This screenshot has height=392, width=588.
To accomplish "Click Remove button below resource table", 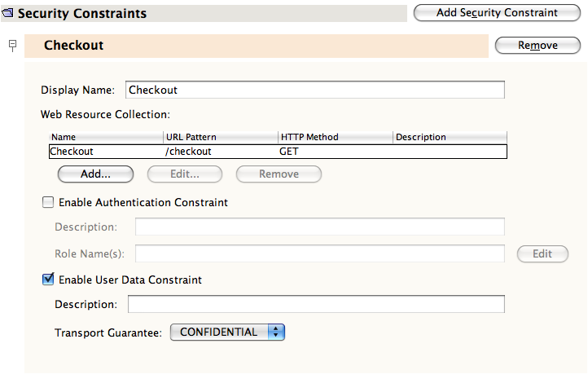I will pos(279,174).
